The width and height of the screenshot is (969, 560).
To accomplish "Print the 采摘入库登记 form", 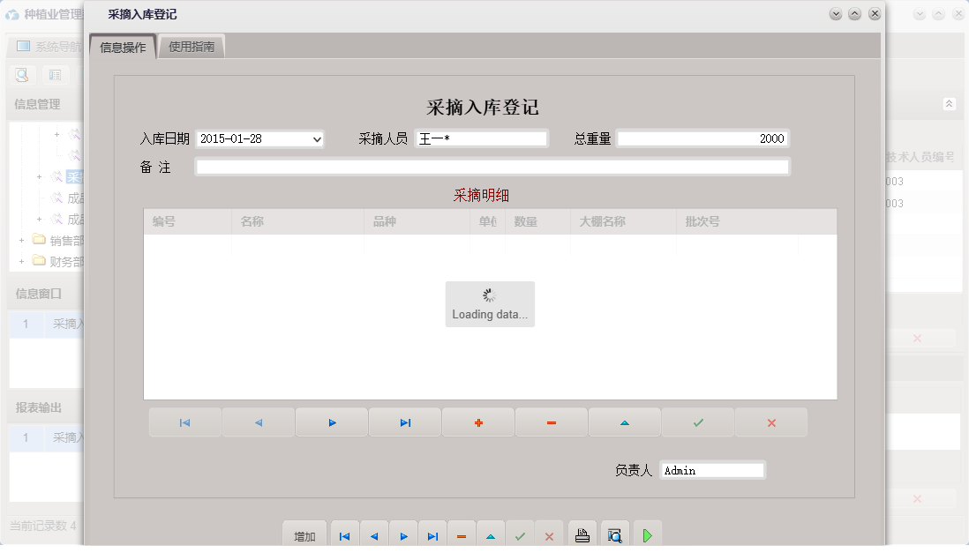I will pos(582,533).
